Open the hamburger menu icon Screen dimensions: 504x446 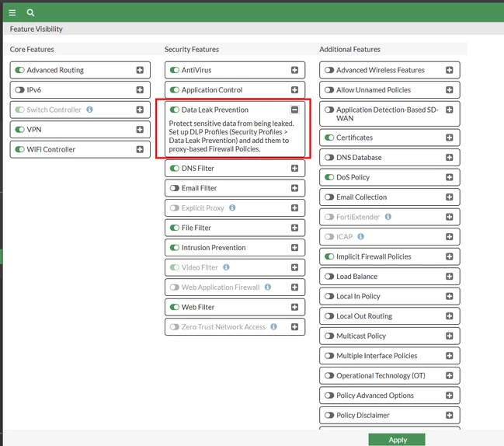[12, 12]
